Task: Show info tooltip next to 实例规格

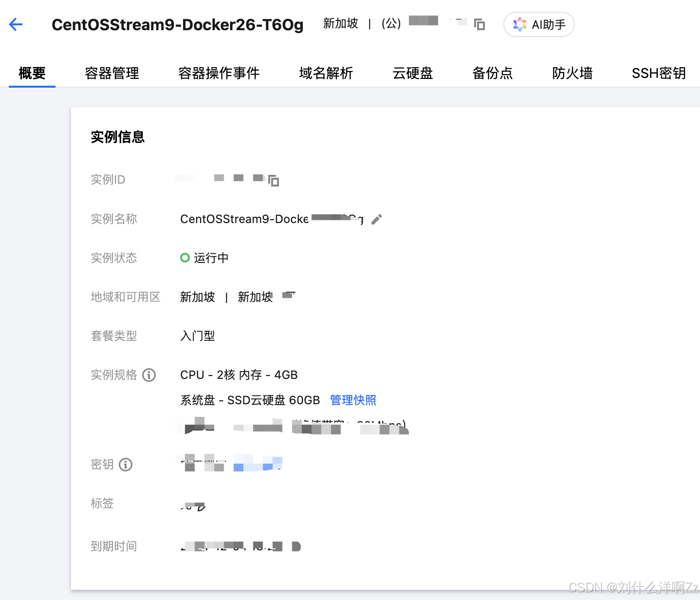Action: (x=149, y=375)
